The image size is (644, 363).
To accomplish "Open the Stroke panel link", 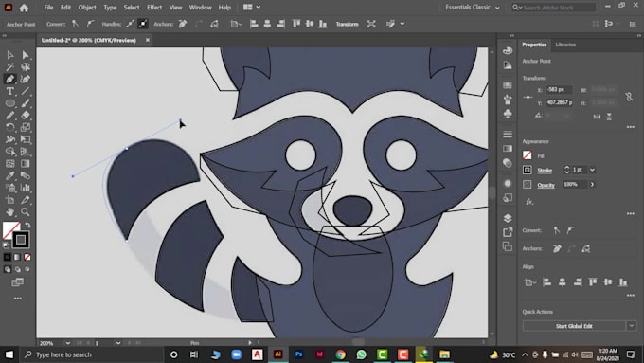I will point(545,170).
